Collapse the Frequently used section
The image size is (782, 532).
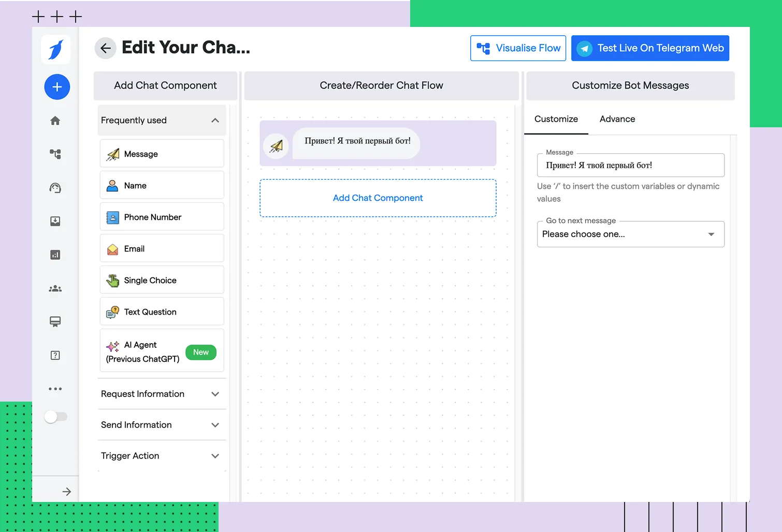click(215, 121)
